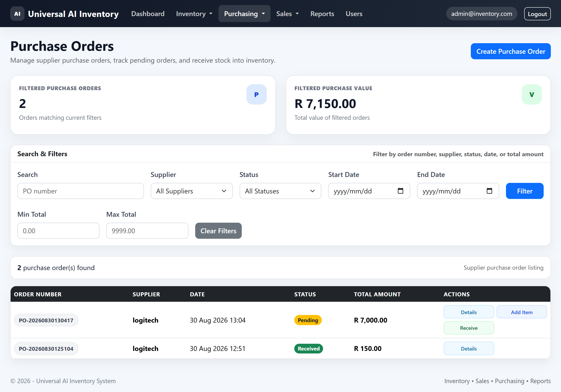
Task: Click the STATUS column header
Action: coord(305,294)
